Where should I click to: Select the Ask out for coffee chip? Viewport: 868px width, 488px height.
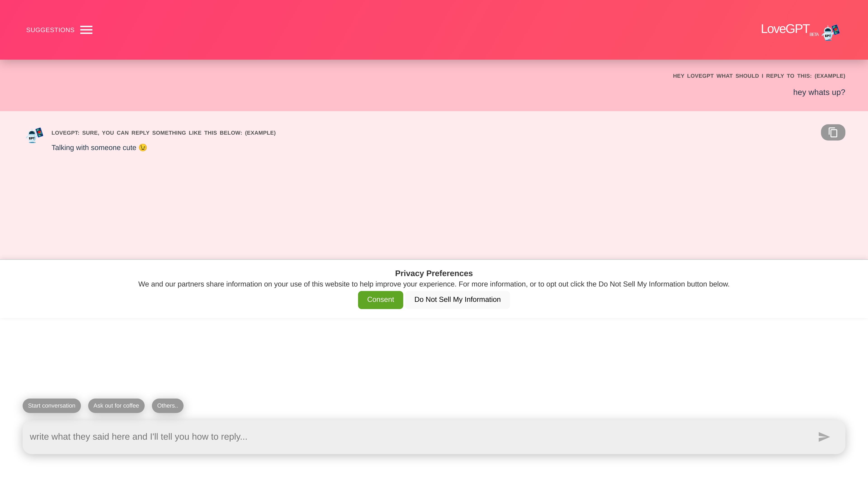(116, 406)
